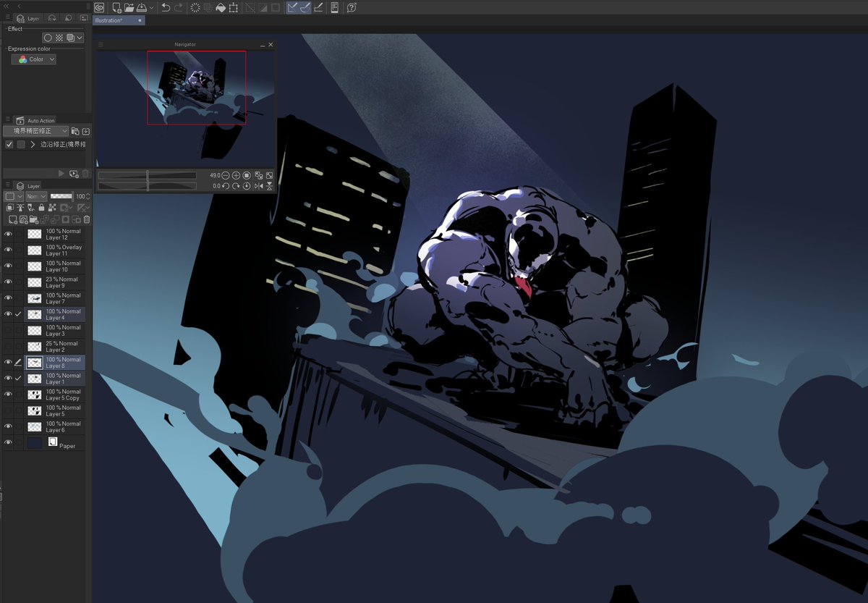Screen dimensions: 868x603
Task: Adjust the layer opacity slider
Action: click(62, 196)
